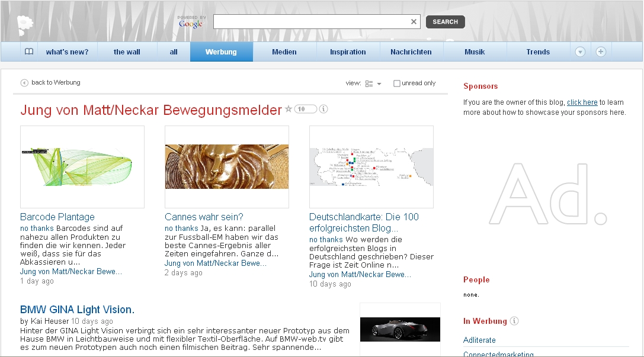Click the Search button
The height and width of the screenshot is (357, 644).
pyautogui.click(x=445, y=22)
